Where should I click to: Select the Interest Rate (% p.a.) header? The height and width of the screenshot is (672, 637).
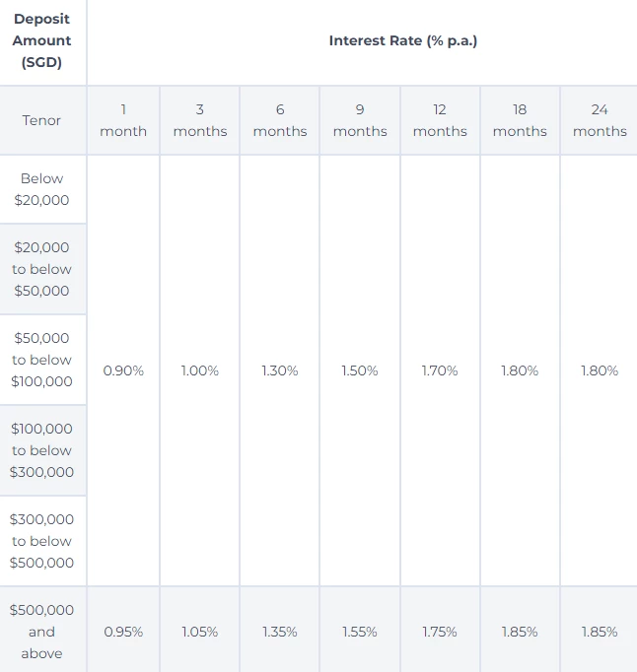click(402, 40)
